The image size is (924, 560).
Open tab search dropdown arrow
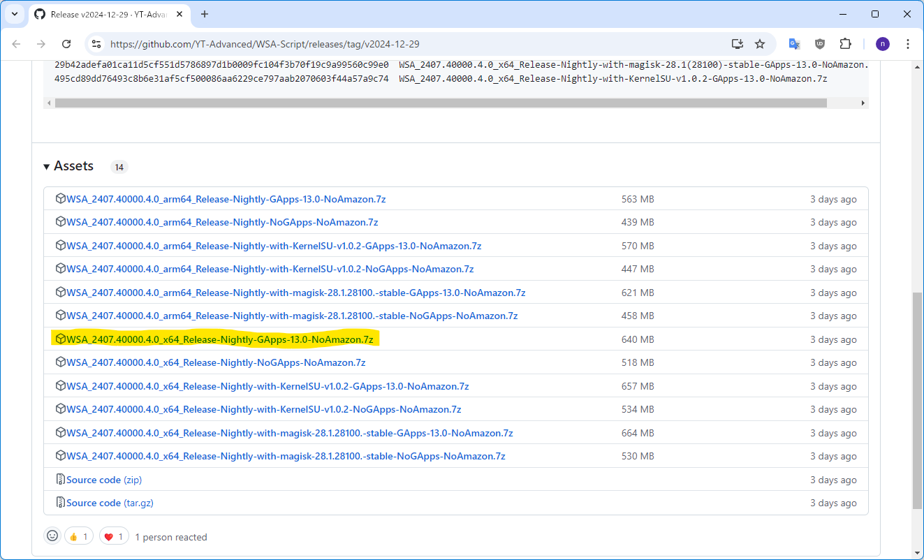[x=14, y=14]
